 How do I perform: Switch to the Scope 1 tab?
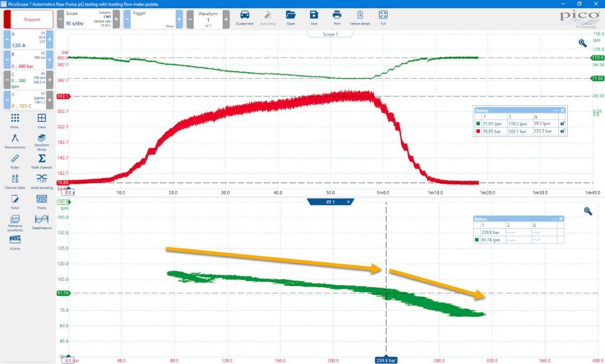330,34
